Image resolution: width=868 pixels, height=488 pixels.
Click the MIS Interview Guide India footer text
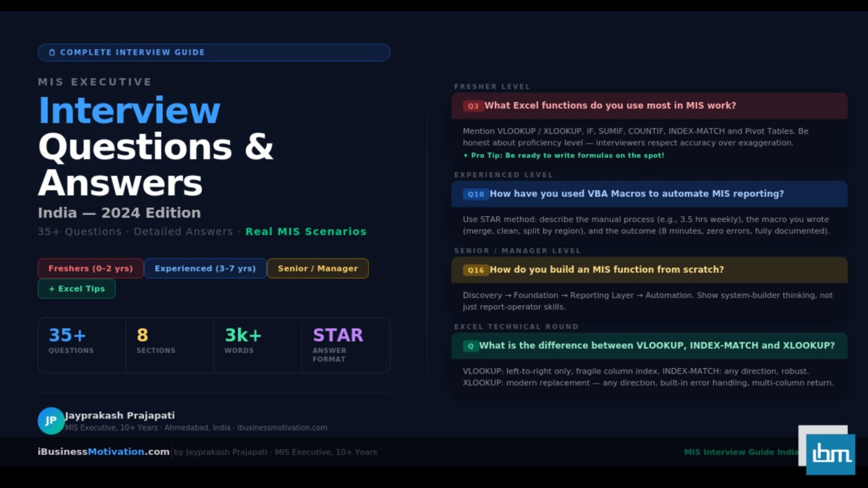tap(740, 452)
